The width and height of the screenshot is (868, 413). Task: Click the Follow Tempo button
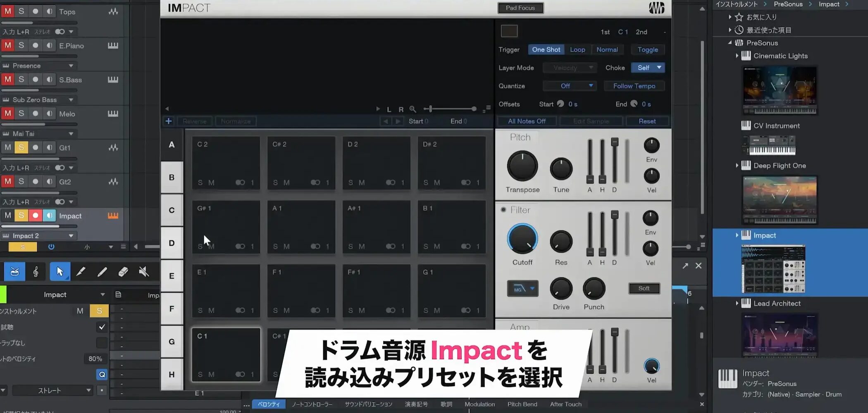click(x=634, y=86)
